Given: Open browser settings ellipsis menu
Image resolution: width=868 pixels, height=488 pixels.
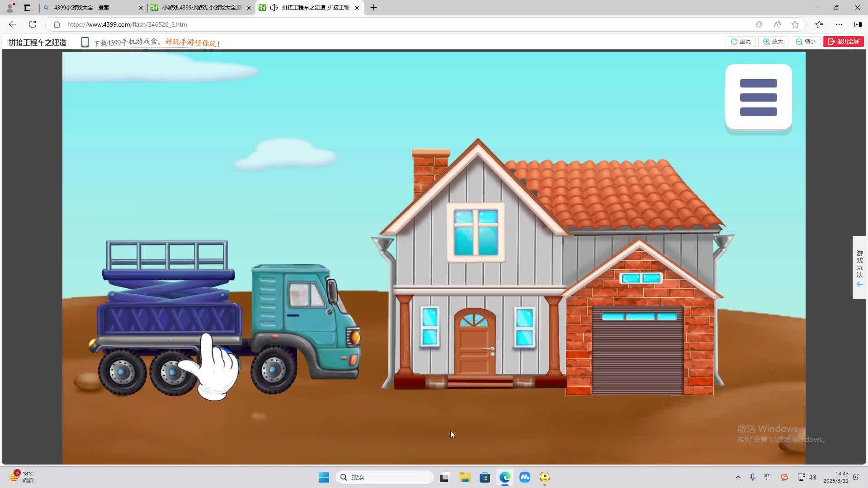Looking at the screenshot, I should [839, 24].
